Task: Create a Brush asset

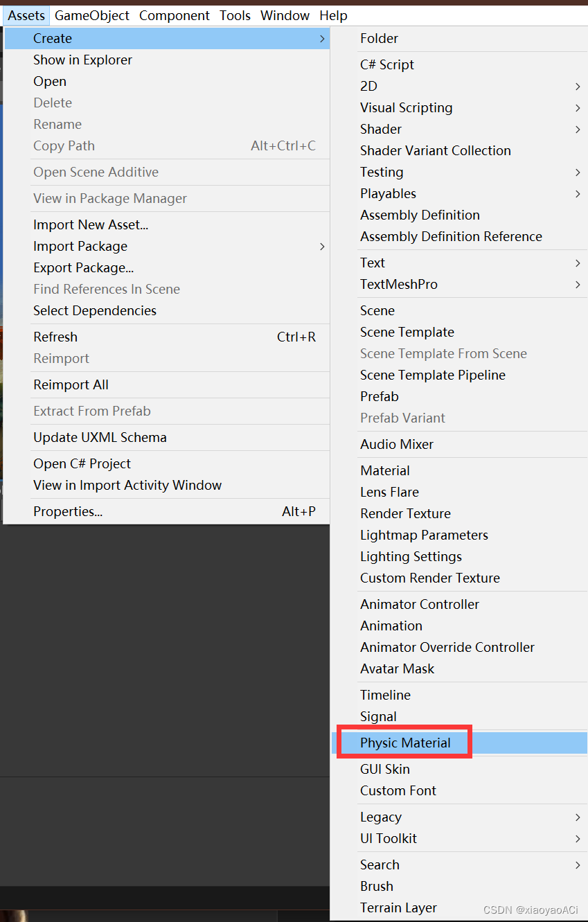Action: click(x=459, y=886)
